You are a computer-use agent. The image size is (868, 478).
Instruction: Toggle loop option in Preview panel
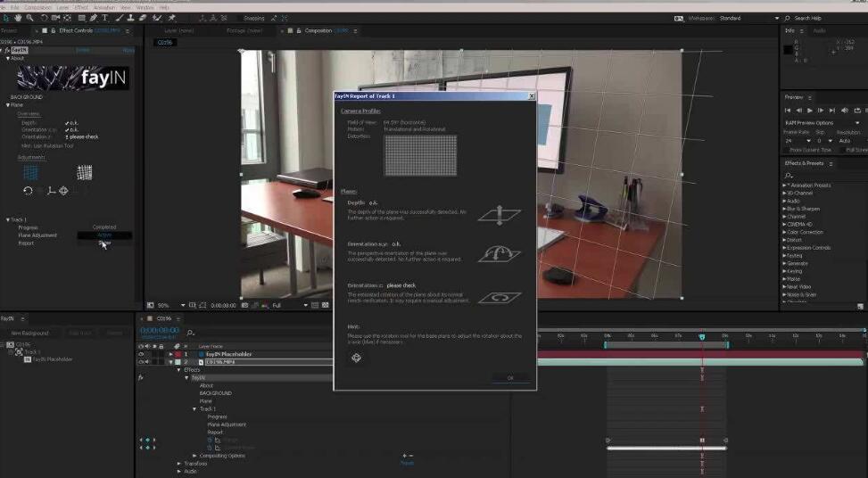[857, 111]
